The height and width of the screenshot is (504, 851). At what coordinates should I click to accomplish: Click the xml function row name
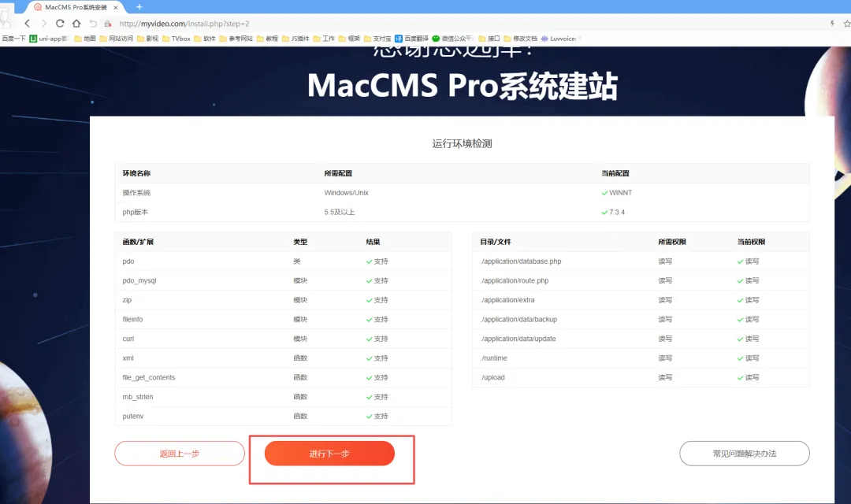[128, 358]
